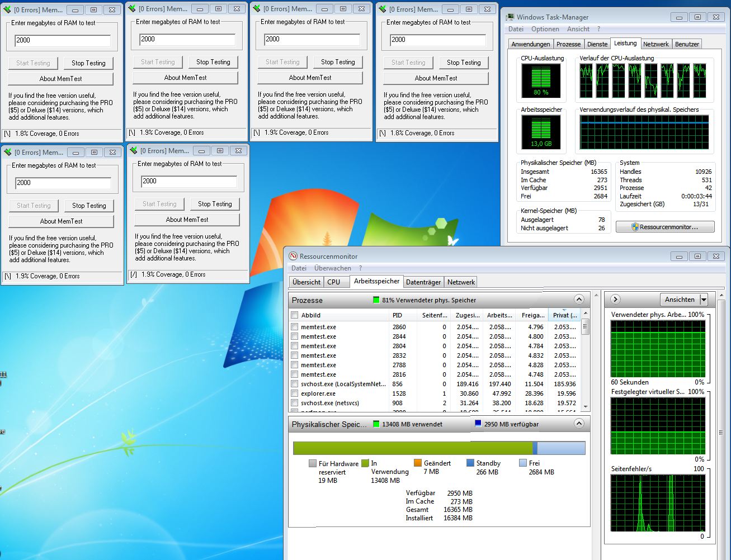Click the Ressourcenmonitor... button in Task-Manager
731x560 pixels.
pos(665,227)
